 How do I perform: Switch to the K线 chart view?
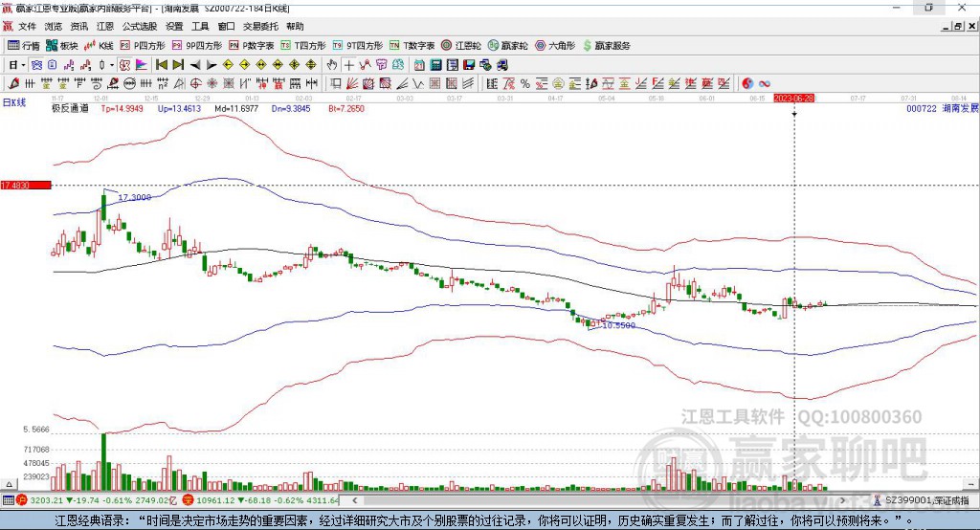99,46
